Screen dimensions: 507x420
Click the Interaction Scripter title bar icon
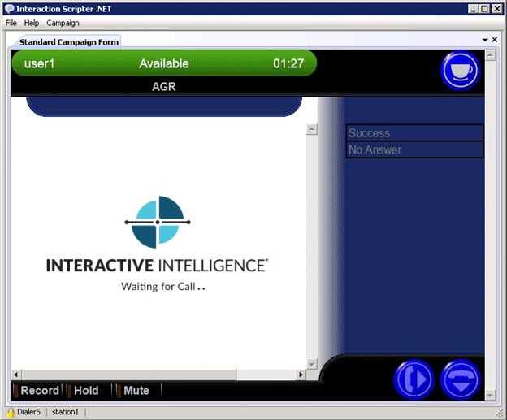pyautogui.click(x=9, y=9)
